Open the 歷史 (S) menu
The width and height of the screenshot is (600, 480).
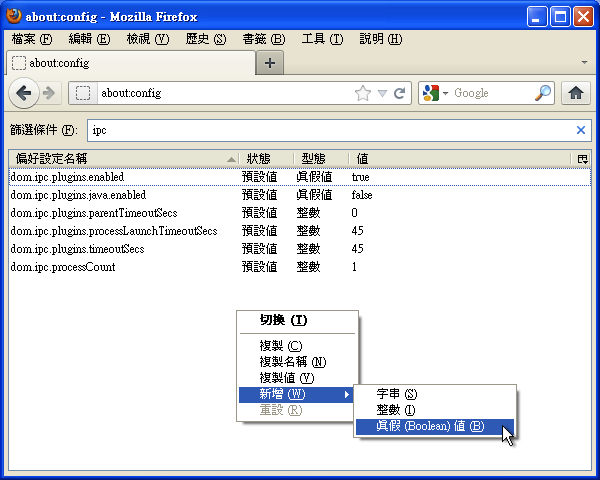(x=206, y=39)
